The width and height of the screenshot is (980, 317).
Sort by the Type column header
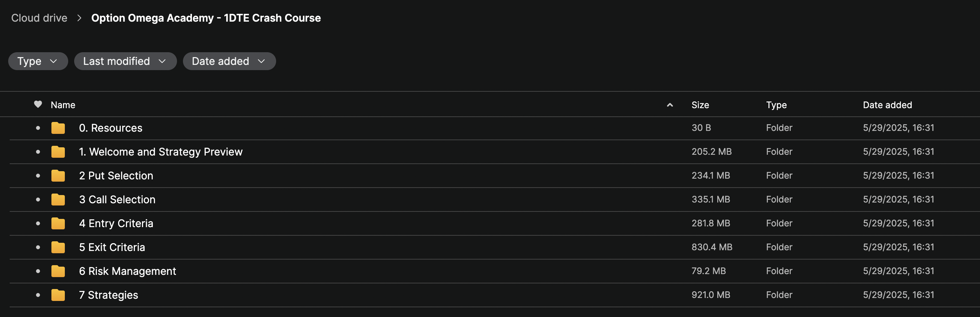coord(776,105)
